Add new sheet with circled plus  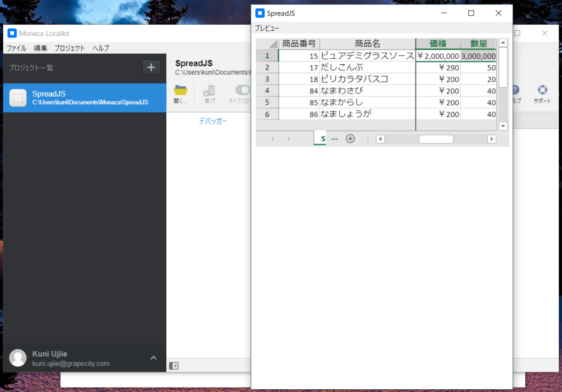point(350,139)
